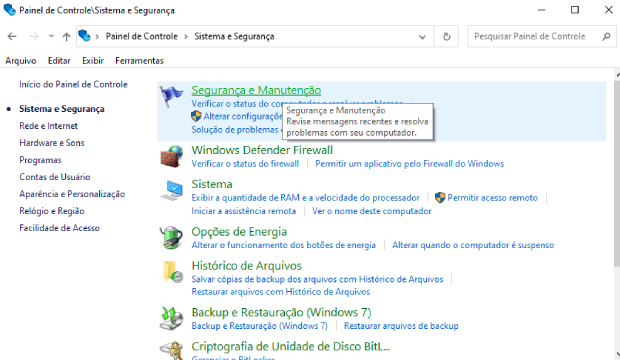Click the Criptografia de Unidade de Disco BitLocker icon
Image resolution: width=620 pixels, height=360 pixels.
(172, 351)
